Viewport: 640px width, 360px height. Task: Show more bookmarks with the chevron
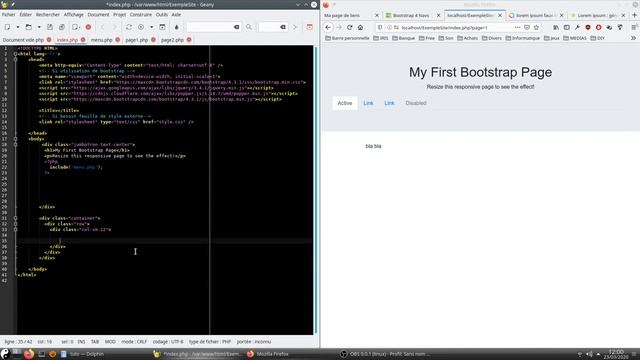pyautogui.click(x=633, y=38)
